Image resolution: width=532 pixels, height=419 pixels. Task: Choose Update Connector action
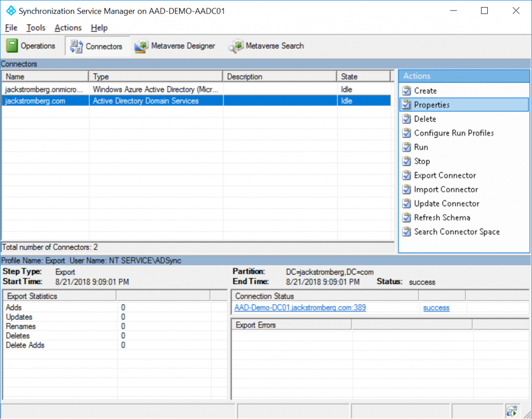447,203
